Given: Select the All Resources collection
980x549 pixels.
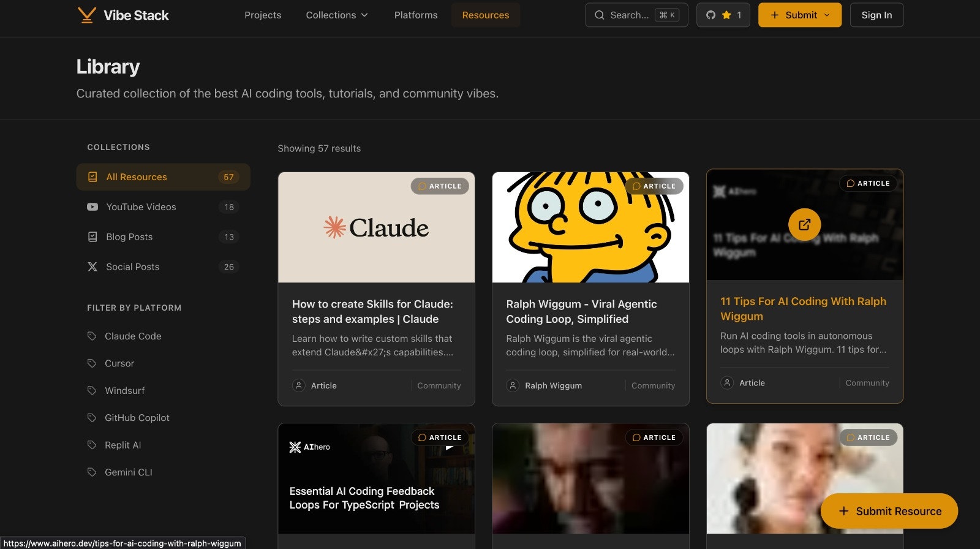Looking at the screenshot, I should 163,177.
